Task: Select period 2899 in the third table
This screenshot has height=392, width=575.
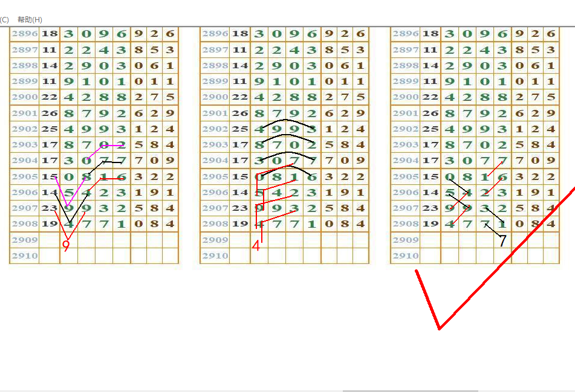Action: tap(406, 82)
